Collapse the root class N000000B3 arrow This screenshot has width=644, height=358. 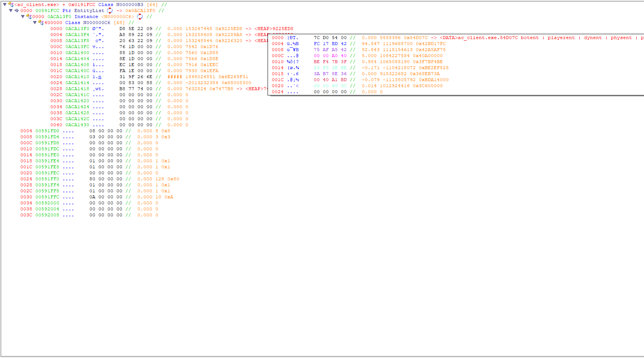[x=5, y=5]
